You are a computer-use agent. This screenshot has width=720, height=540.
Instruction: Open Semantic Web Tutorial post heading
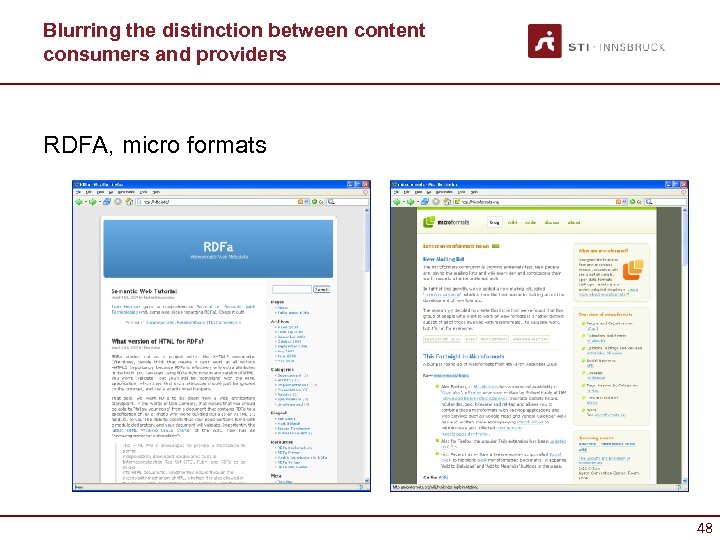tap(144, 291)
